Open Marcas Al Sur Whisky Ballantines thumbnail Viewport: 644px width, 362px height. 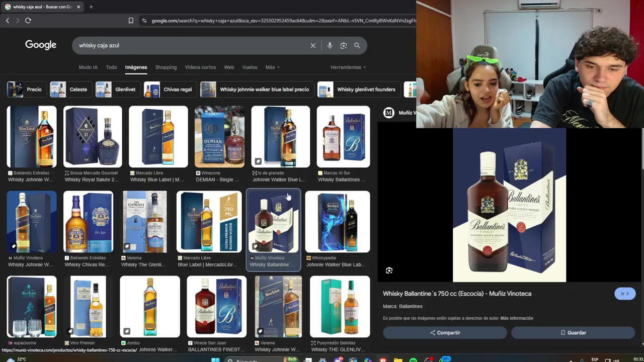(x=343, y=137)
